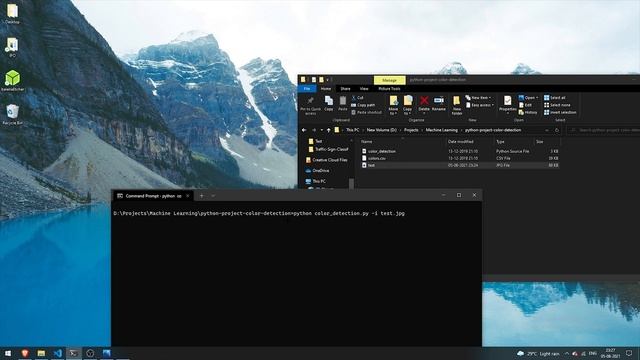Open Brave browser from the taskbar
This screenshot has width=640, height=360.
[25, 353]
